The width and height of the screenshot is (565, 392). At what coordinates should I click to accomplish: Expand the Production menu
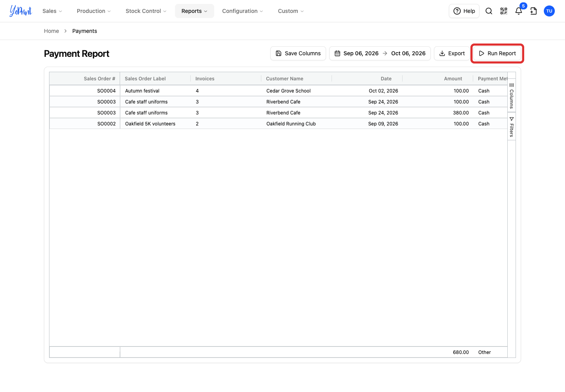(x=94, y=11)
